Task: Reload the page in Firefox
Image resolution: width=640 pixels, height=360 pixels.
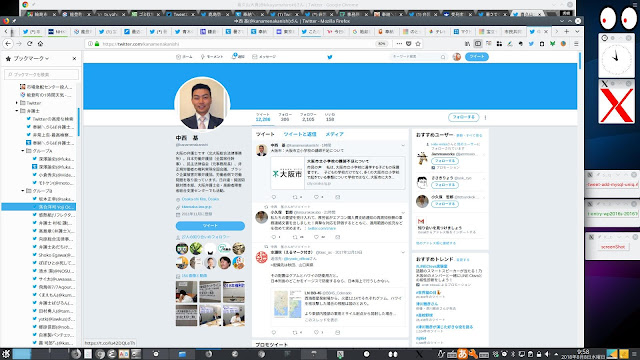Action: (29, 44)
